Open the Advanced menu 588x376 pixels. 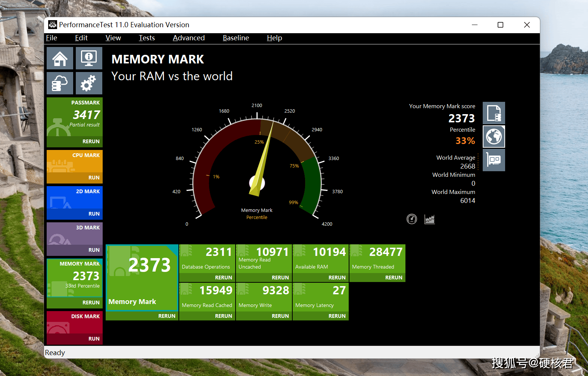tap(189, 38)
